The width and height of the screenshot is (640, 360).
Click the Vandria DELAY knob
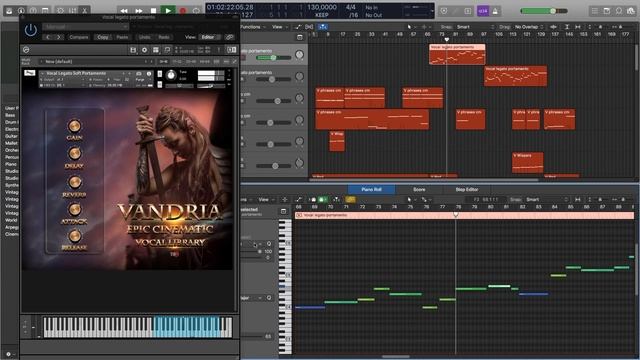(x=74, y=154)
